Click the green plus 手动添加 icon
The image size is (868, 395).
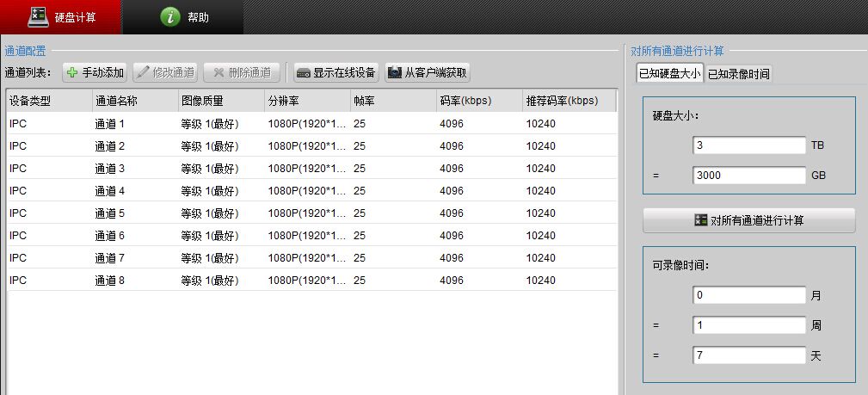pyautogui.click(x=72, y=72)
